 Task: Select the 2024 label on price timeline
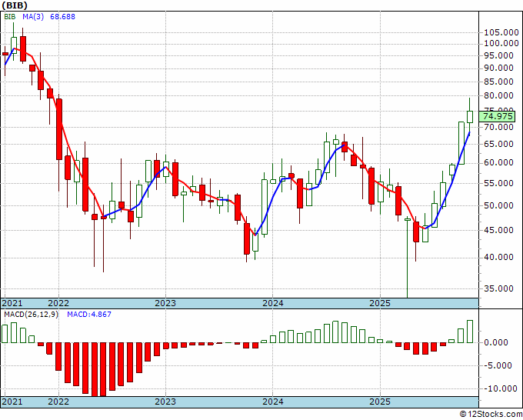pyautogui.click(x=273, y=303)
